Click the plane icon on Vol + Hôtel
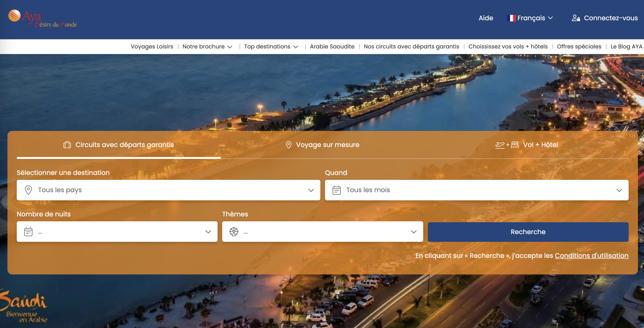Viewport: 644px width, 328px height. [500, 145]
